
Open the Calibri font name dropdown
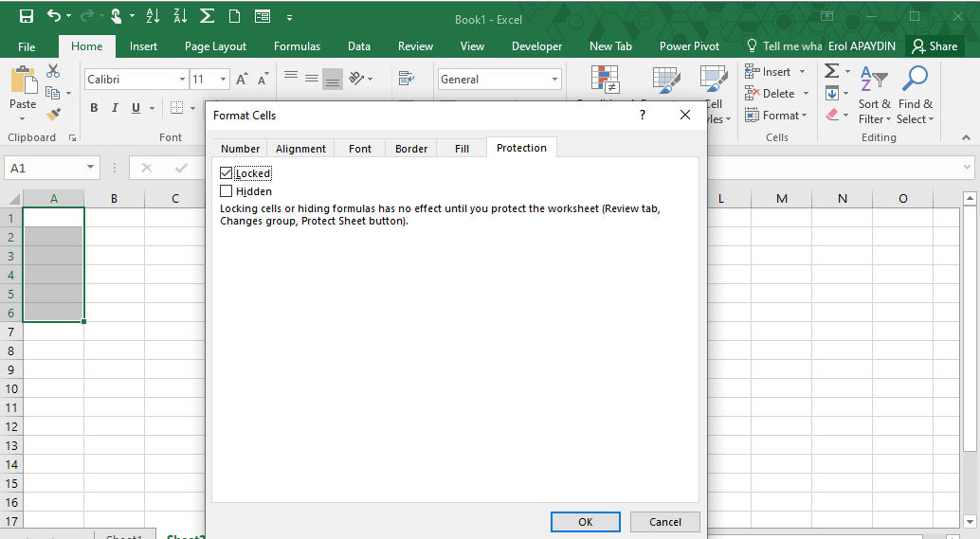182,80
